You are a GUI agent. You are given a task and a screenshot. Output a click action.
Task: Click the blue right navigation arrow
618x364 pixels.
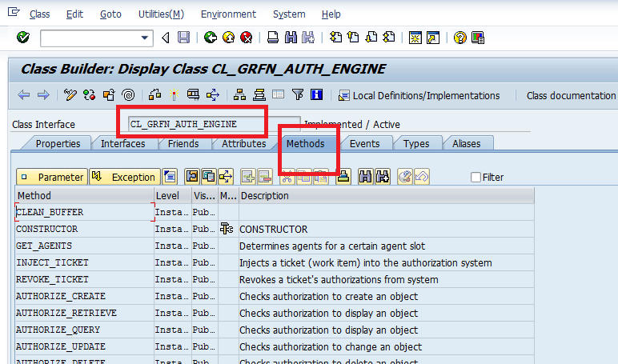[43, 95]
